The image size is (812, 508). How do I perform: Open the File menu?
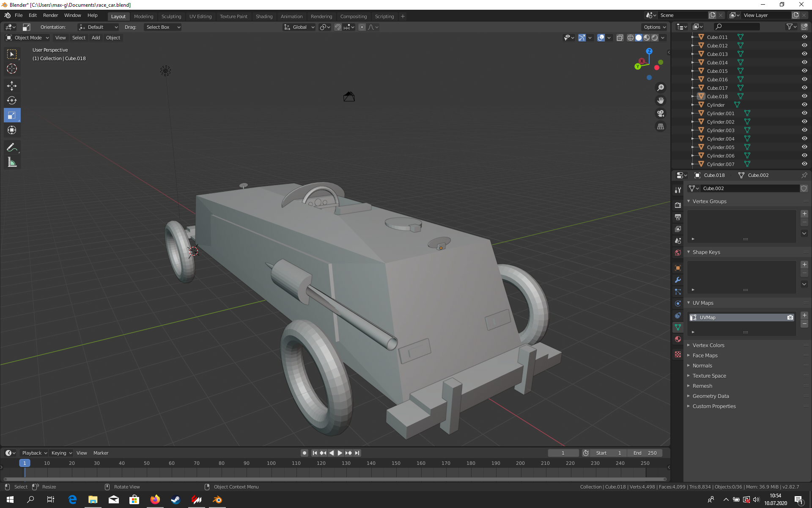click(19, 15)
